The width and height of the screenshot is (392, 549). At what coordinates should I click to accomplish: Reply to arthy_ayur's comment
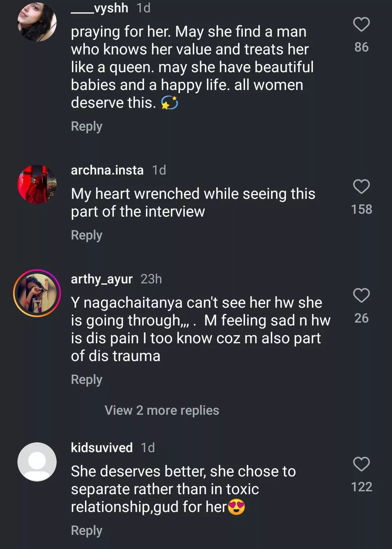(87, 380)
